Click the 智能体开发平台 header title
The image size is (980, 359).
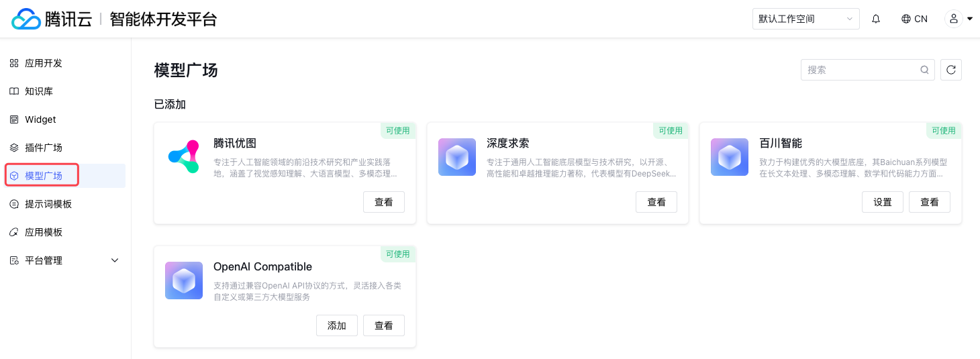click(x=163, y=19)
